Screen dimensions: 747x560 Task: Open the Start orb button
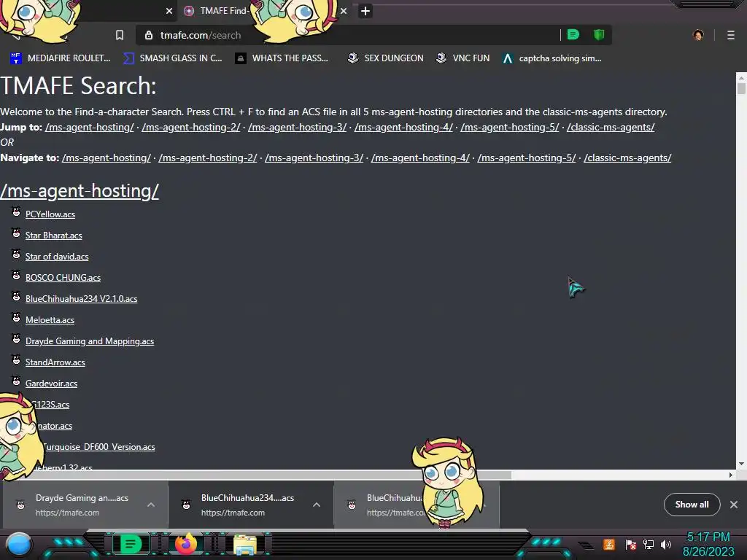pyautogui.click(x=18, y=544)
